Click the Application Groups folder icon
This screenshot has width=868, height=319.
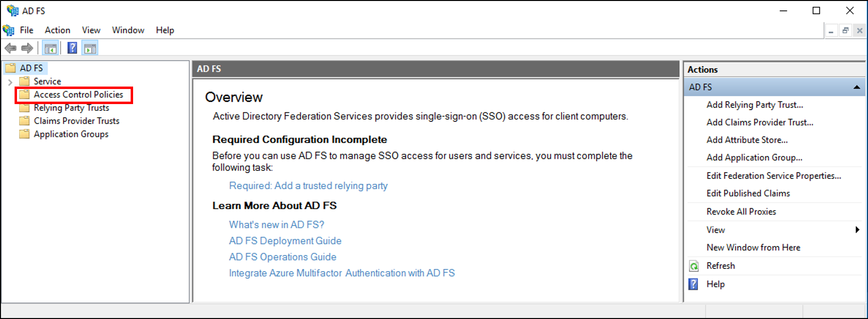24,134
